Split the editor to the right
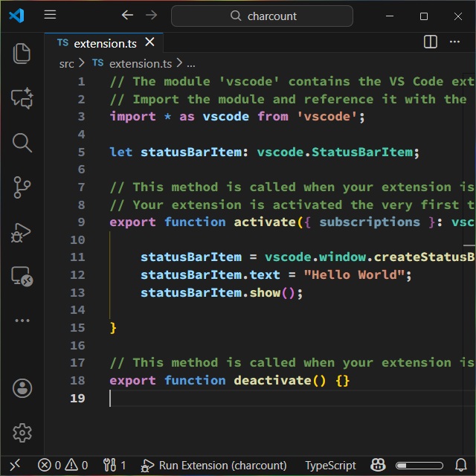 pyautogui.click(x=431, y=42)
